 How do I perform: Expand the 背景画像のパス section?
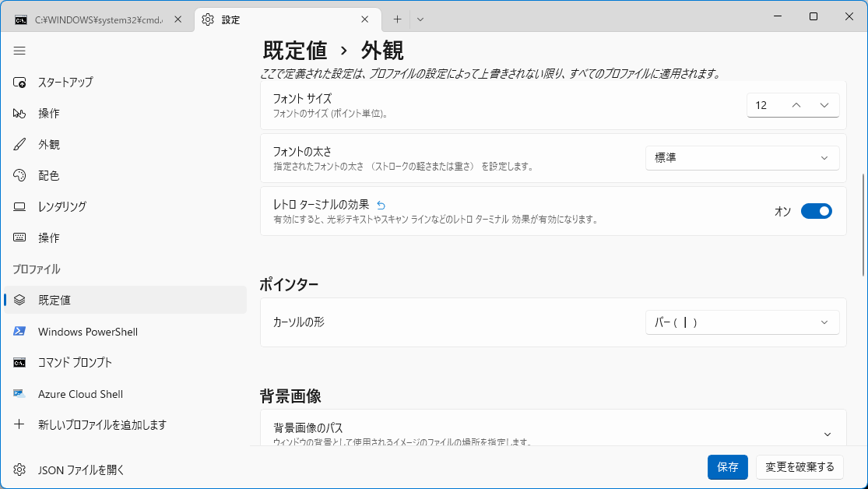tap(827, 434)
